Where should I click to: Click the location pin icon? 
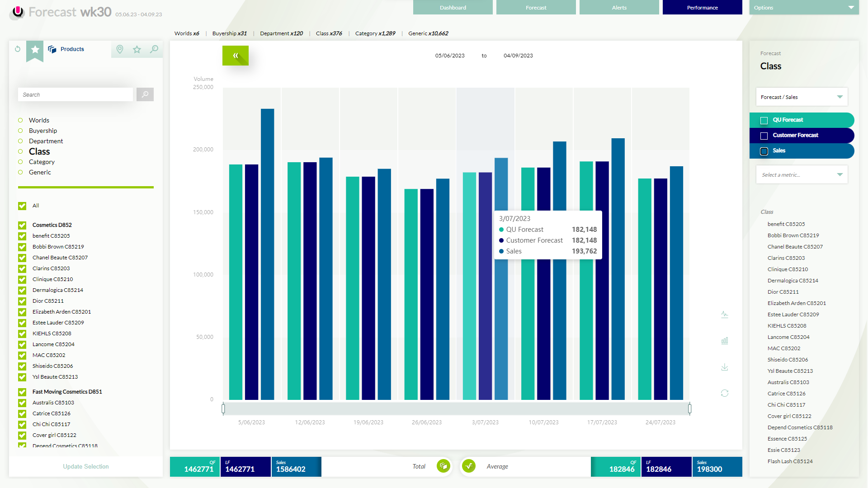click(x=120, y=49)
